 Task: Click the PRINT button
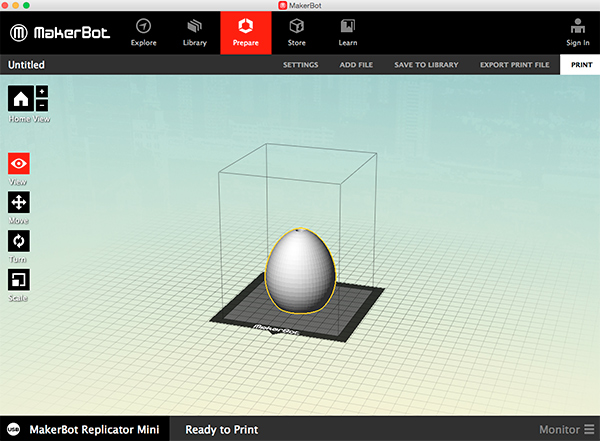point(581,65)
